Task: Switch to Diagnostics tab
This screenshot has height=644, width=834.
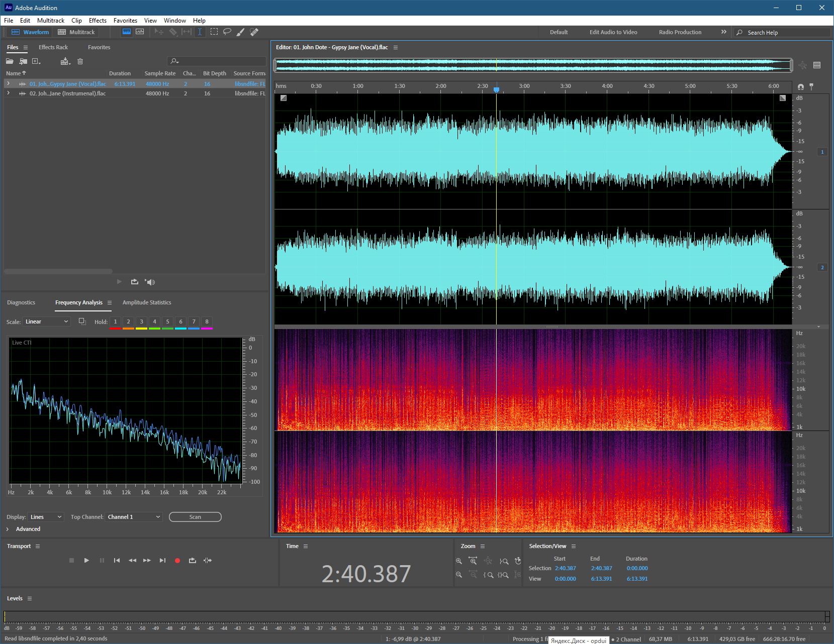Action: pyautogui.click(x=21, y=302)
